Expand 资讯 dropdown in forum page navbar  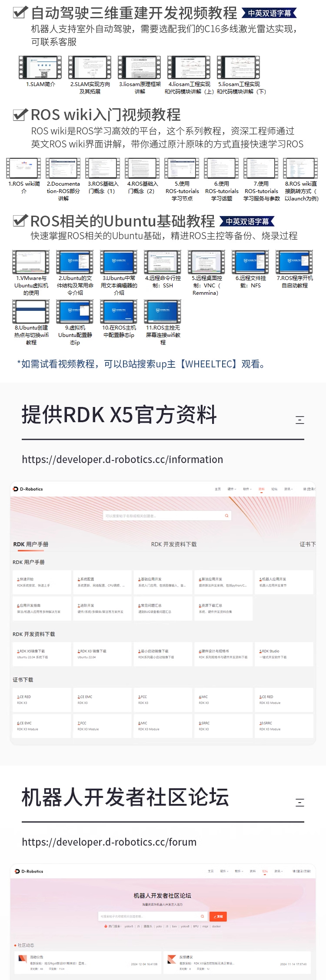click(279, 871)
